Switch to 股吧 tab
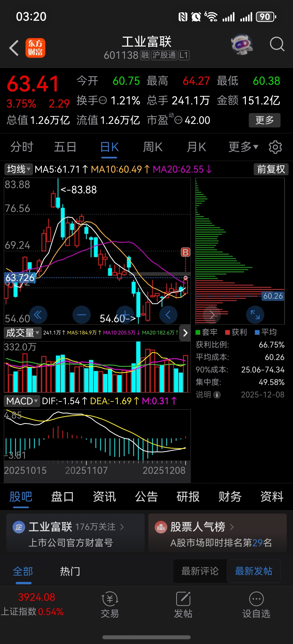 point(21,497)
